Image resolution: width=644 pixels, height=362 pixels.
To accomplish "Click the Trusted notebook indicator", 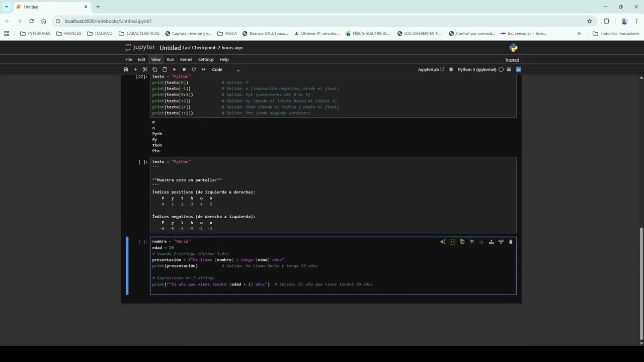I will [512, 60].
